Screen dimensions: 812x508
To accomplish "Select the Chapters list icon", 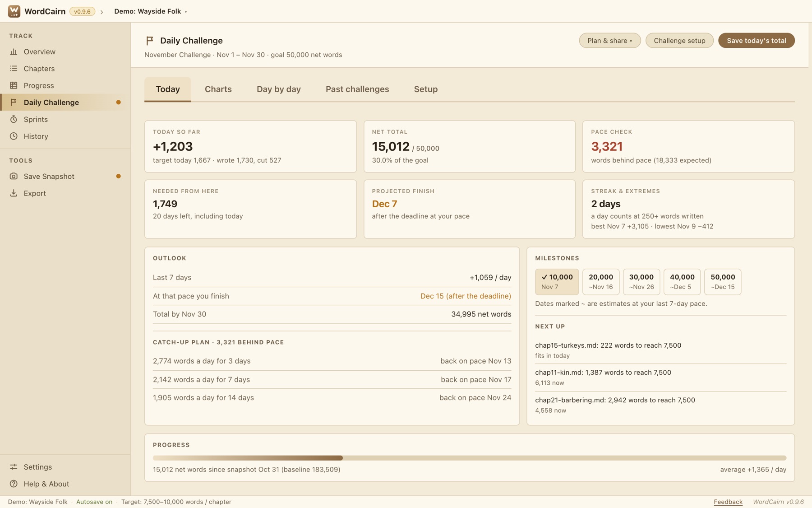I will 14,69.
